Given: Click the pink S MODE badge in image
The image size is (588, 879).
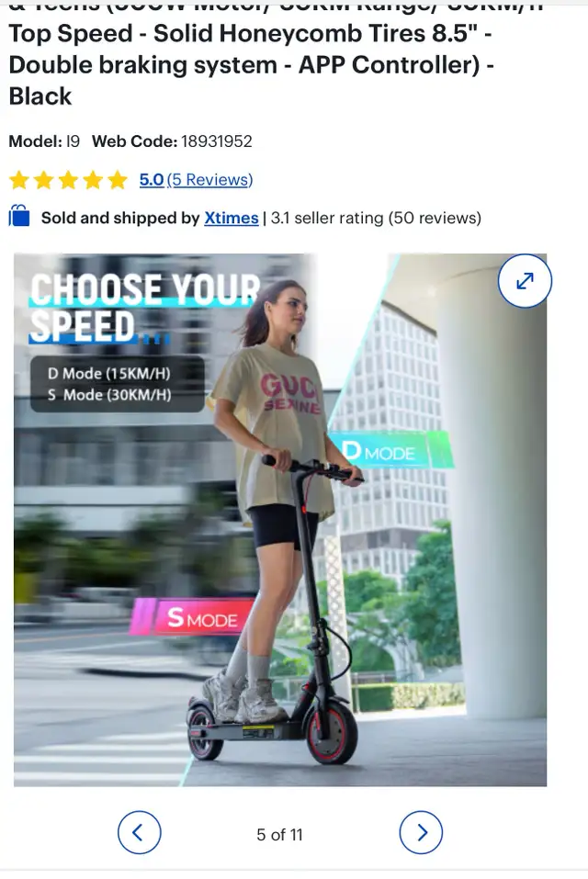Looking at the screenshot, I should [193, 616].
